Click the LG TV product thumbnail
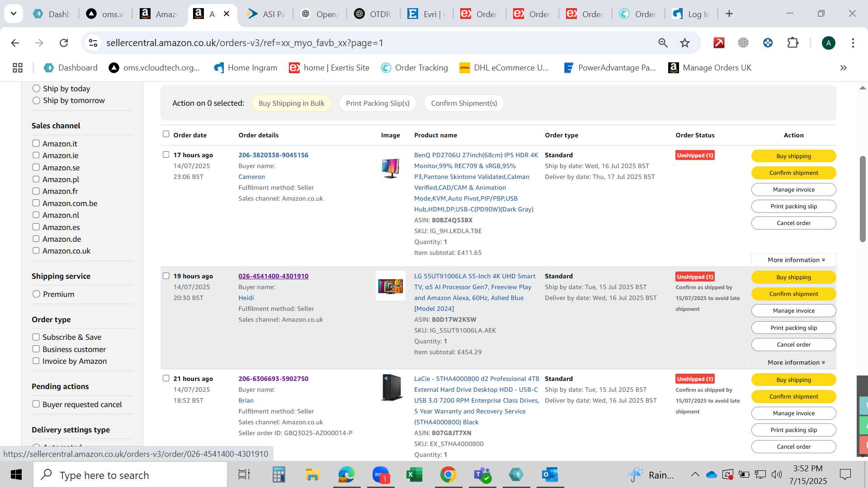 (391, 286)
